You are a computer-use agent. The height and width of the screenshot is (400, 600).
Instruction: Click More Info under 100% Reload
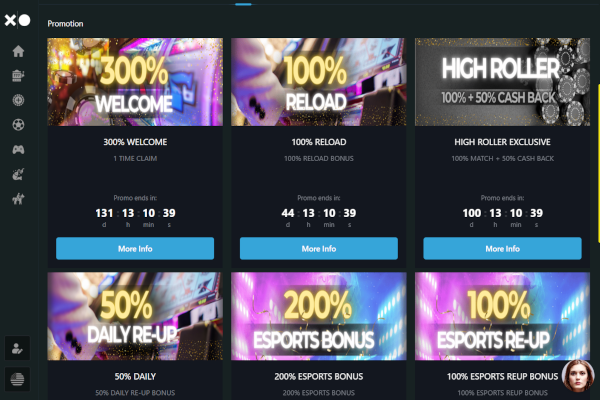click(x=319, y=248)
